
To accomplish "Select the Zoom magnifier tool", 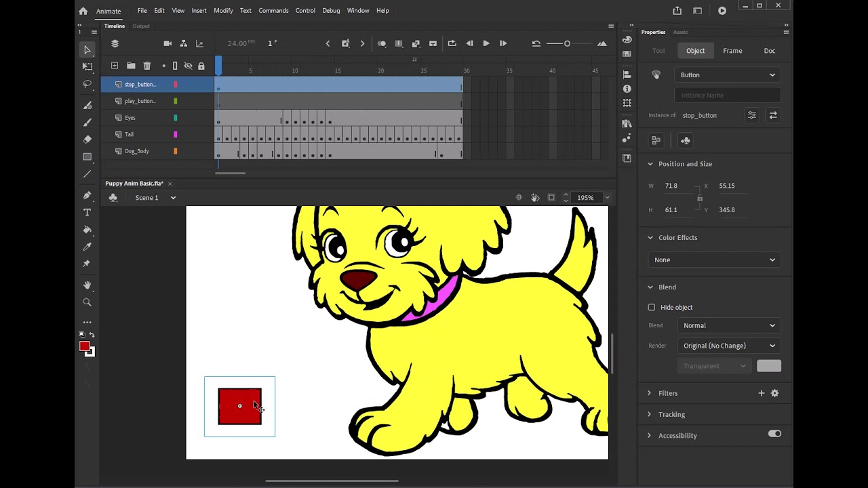I will [87, 302].
